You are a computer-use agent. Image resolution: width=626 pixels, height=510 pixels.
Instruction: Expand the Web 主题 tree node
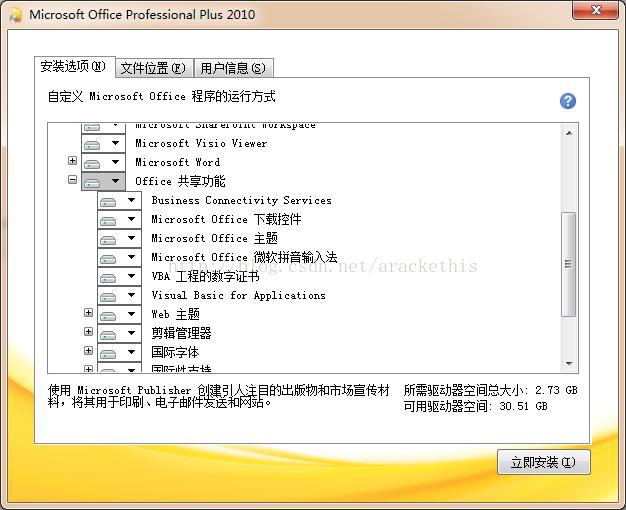coord(89,312)
